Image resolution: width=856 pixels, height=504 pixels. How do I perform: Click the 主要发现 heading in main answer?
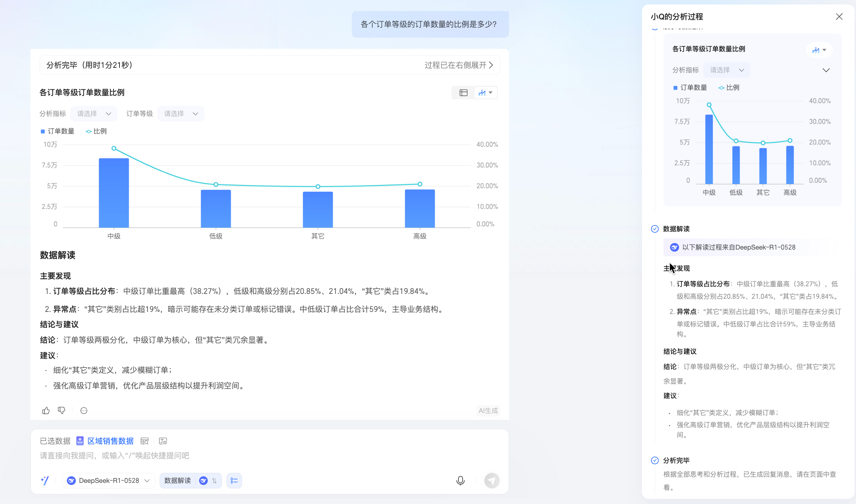55,276
